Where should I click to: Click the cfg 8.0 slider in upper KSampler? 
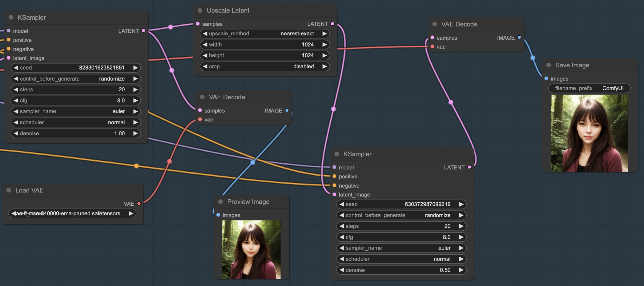pos(76,101)
